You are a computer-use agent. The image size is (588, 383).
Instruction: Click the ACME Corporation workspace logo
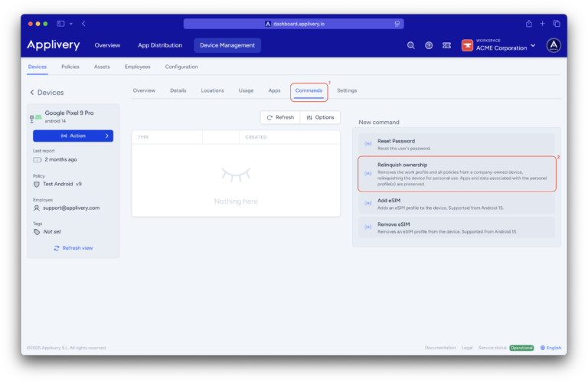pyautogui.click(x=467, y=45)
